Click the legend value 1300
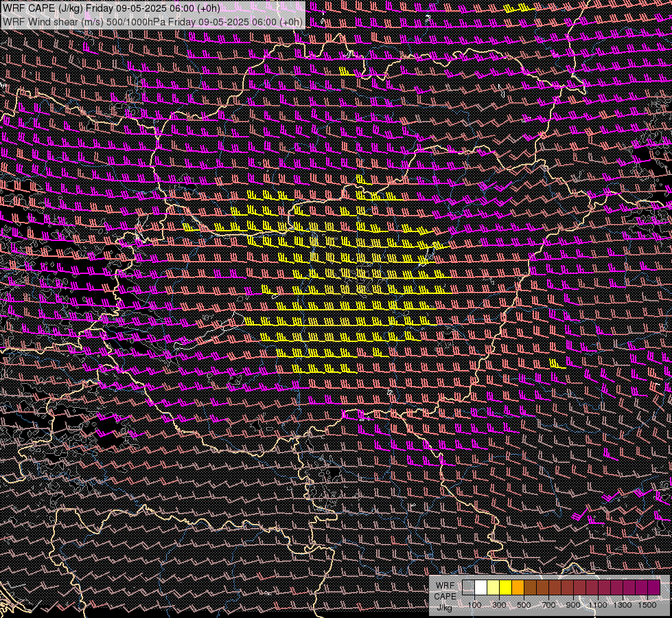This screenshot has width=672, height=618. coord(623,605)
